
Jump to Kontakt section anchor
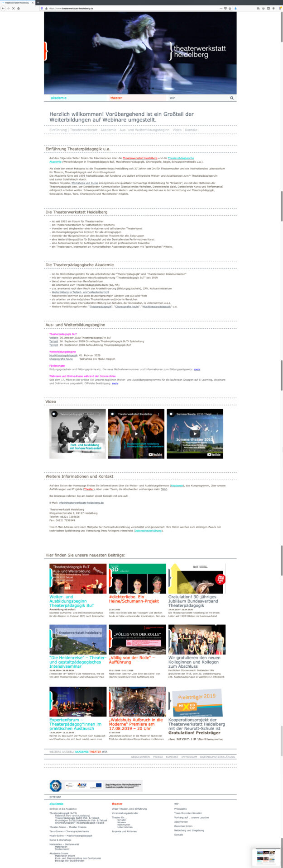[x=191, y=130]
